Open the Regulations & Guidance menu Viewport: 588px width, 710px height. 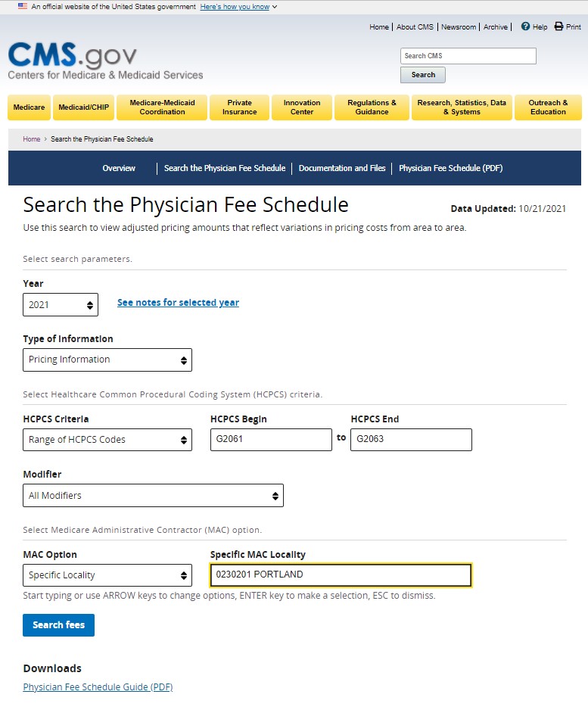(x=372, y=107)
